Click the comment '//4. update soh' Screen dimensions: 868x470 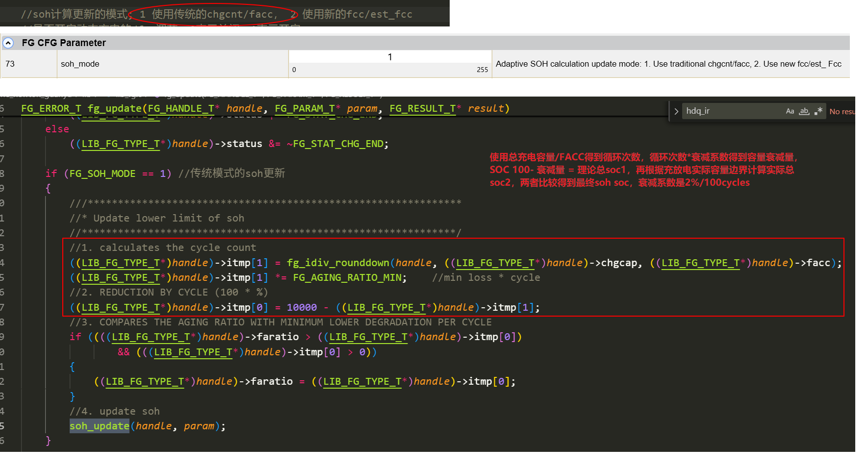[x=115, y=411]
